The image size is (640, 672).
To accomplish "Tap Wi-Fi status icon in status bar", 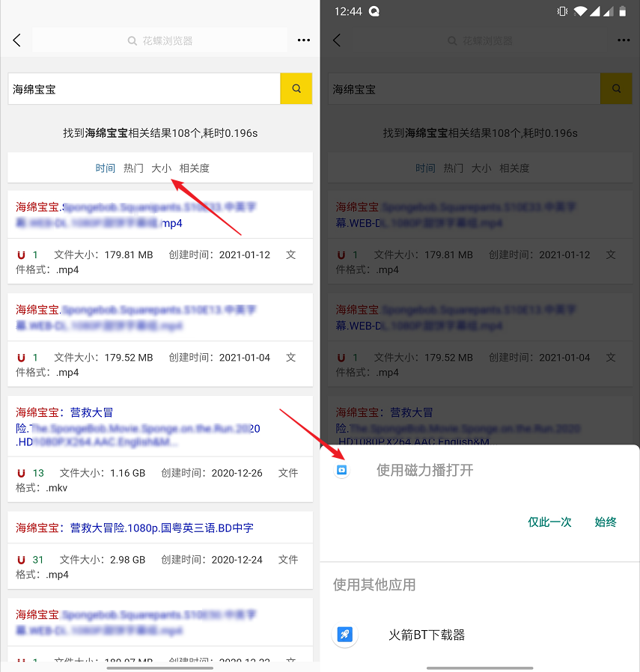I will pyautogui.click(x=580, y=11).
